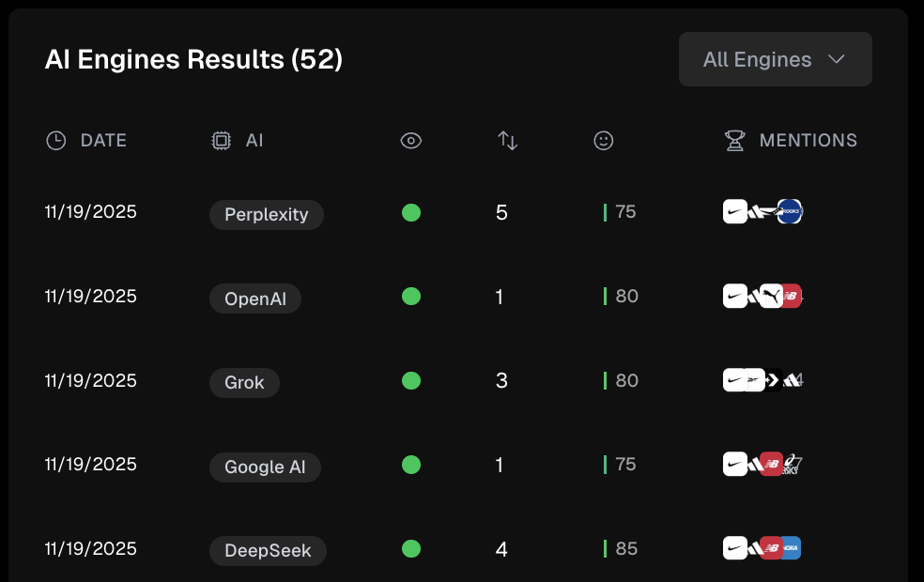Click the trophy icon beside MENTIONS

[x=734, y=141]
